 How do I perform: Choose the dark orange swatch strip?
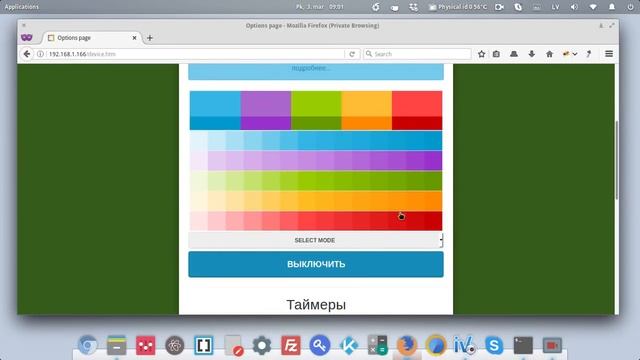coord(367,123)
